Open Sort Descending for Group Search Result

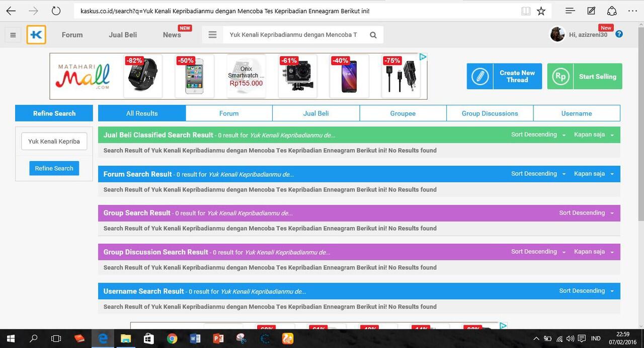click(x=587, y=213)
